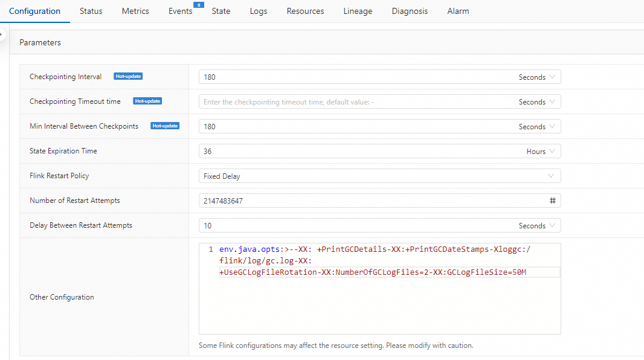Select the Alarm tab
Viewport: 644px width, 360px height.
[x=458, y=11]
